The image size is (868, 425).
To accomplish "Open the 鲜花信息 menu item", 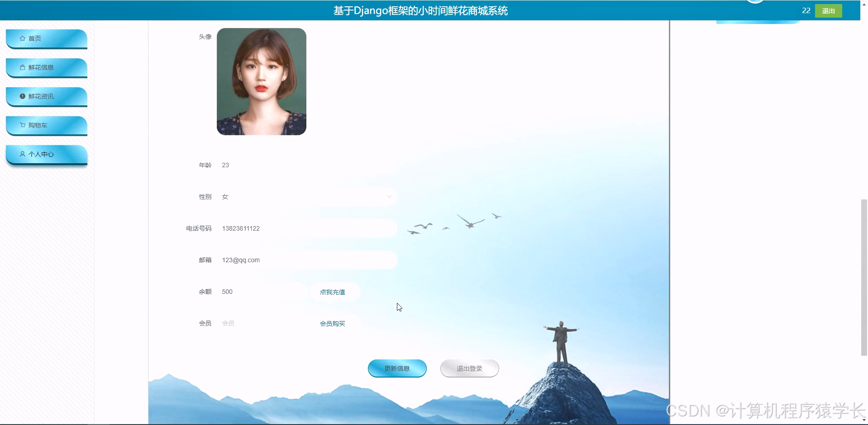I will click(x=46, y=67).
